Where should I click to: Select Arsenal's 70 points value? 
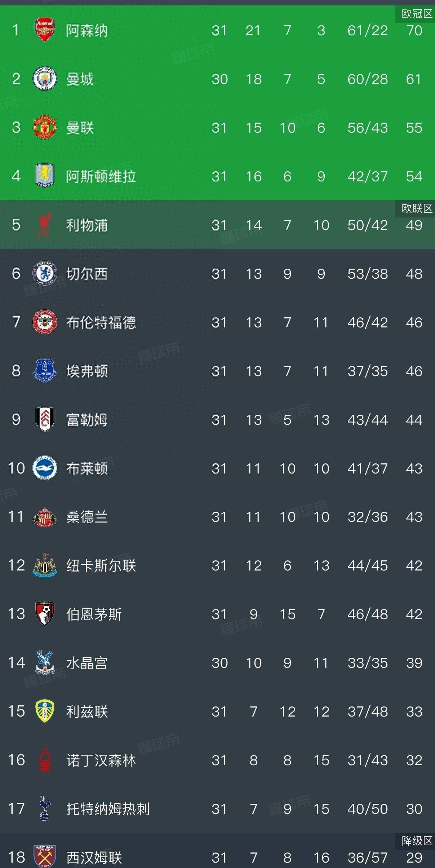(414, 31)
